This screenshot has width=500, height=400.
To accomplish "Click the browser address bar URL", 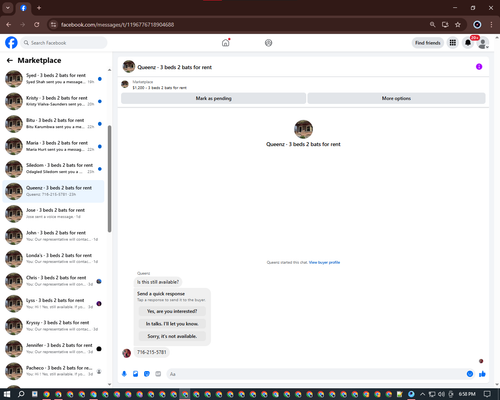I will [x=117, y=24].
